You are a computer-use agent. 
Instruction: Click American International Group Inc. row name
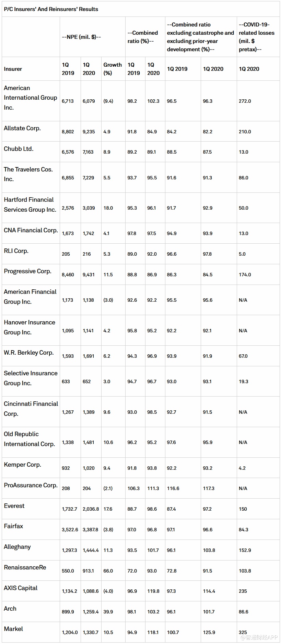(30, 98)
